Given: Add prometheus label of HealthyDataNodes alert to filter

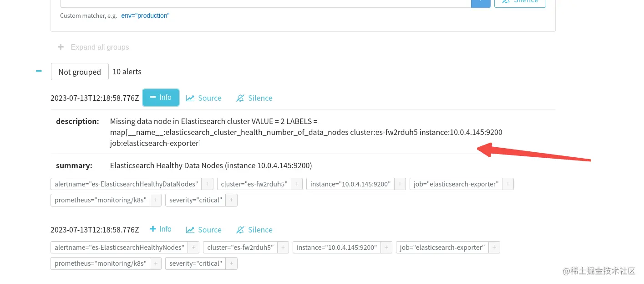Looking at the screenshot, I should (x=156, y=200).
